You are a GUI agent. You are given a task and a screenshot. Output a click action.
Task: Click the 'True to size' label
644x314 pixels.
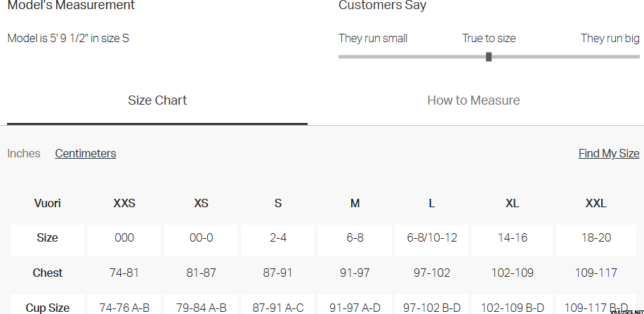click(x=489, y=38)
